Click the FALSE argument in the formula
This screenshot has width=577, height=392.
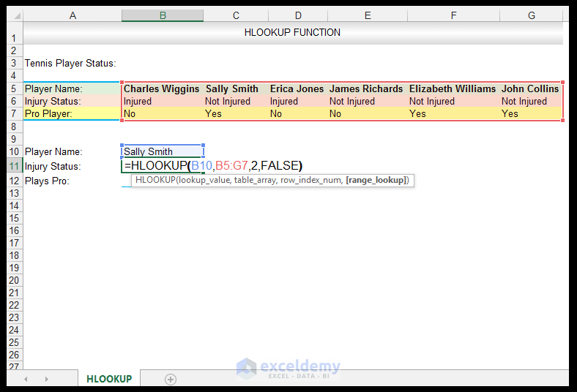pyautogui.click(x=280, y=166)
